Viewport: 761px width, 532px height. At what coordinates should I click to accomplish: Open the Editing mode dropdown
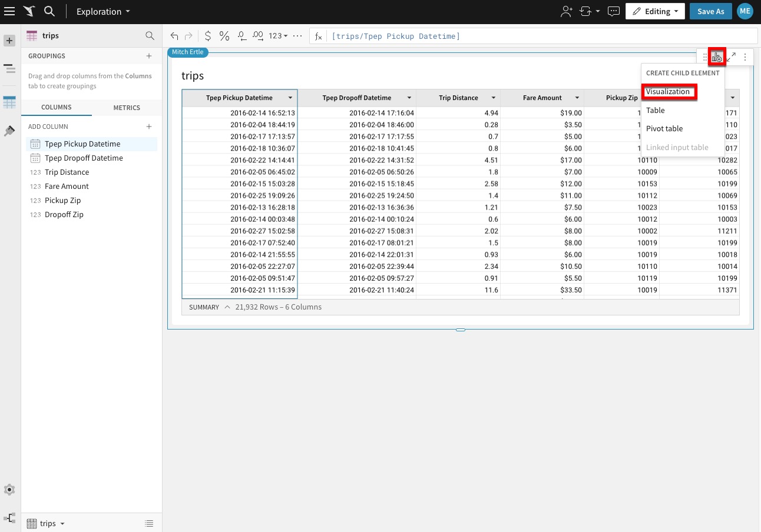coord(656,11)
